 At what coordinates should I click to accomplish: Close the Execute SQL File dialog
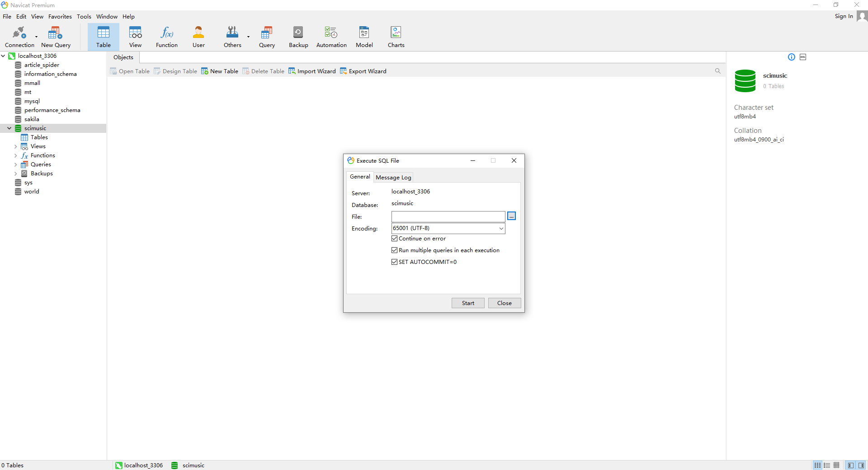[x=514, y=160]
